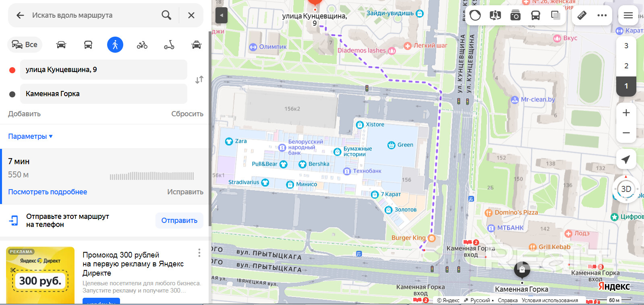
Task: Toggle the 3D map tilt control
Action: click(626, 189)
